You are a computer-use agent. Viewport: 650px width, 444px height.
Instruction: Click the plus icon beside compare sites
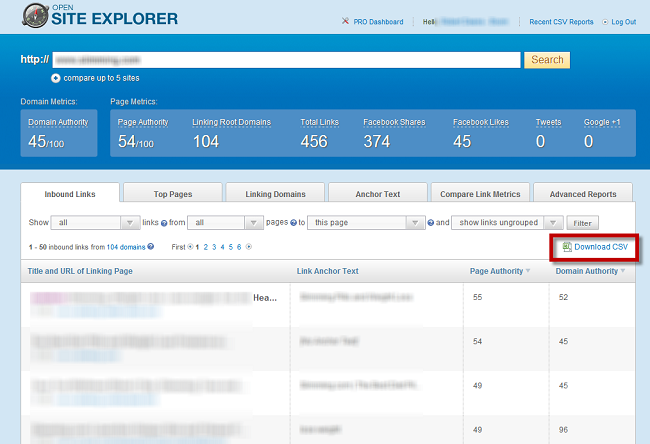pos(56,78)
